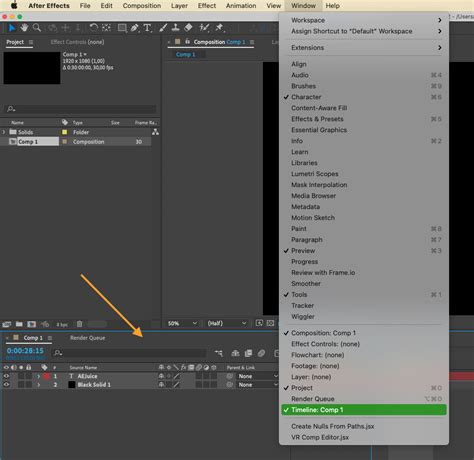Select the Pen tool
Screen dimensions: 474x460
[x=134, y=28]
